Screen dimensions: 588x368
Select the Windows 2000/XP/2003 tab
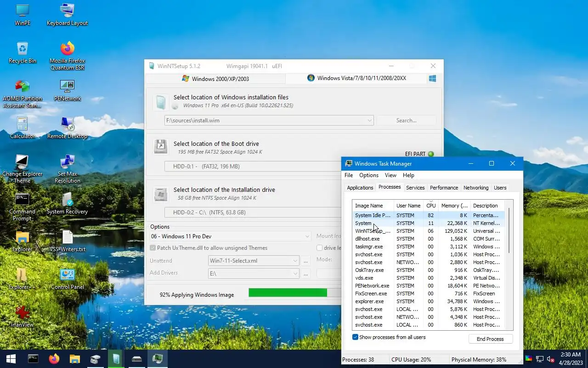tap(215, 79)
